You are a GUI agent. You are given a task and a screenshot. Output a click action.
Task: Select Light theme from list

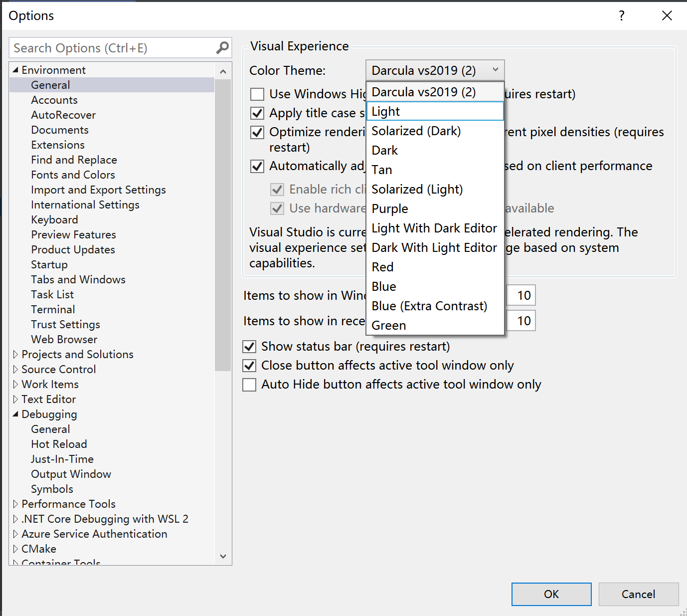435,111
